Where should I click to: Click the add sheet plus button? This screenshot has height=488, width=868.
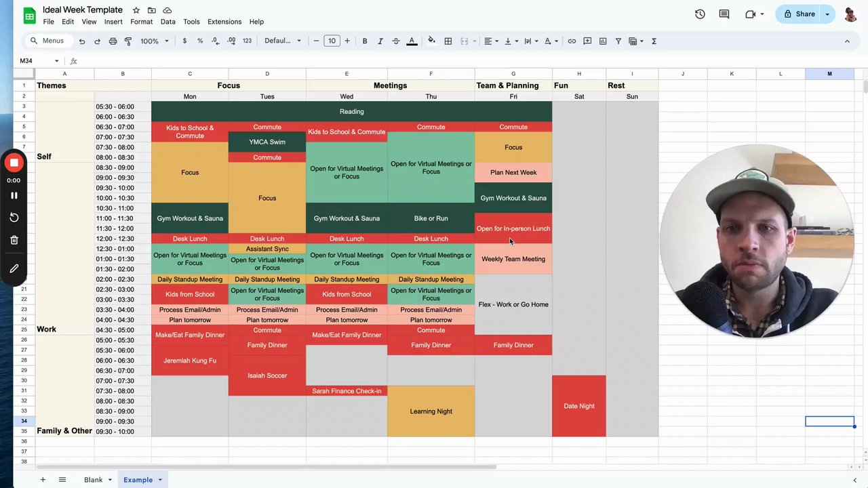click(x=43, y=480)
